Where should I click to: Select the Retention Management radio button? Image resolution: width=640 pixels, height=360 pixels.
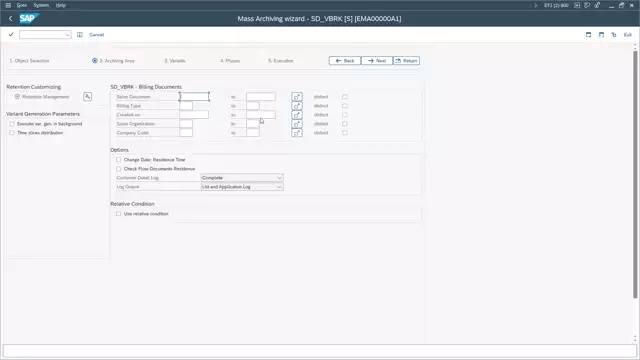17,97
